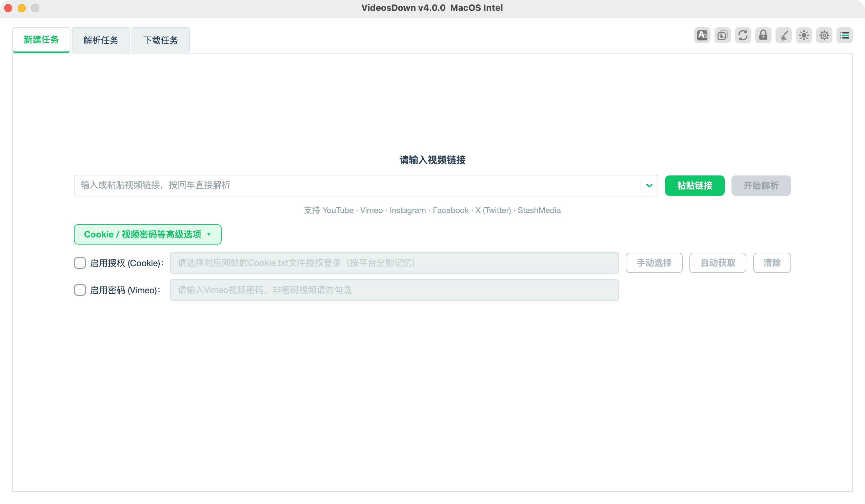
Task: Click the language translation 'A' toolbar icon
Action: [702, 35]
